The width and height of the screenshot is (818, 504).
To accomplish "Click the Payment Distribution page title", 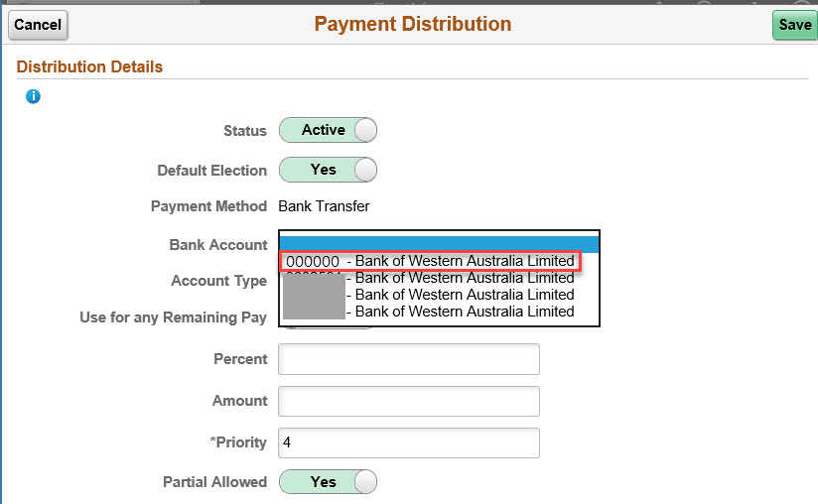I will (x=413, y=24).
